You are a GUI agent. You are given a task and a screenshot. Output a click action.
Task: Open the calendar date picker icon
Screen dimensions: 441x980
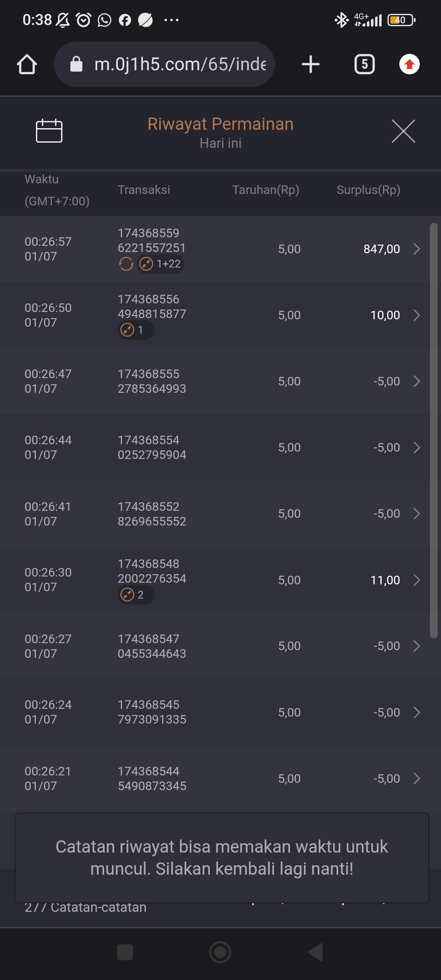click(x=49, y=131)
